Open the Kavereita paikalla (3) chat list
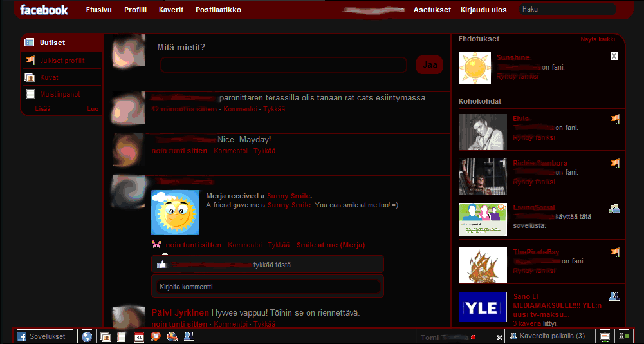The width and height of the screenshot is (644, 344). [x=547, y=336]
